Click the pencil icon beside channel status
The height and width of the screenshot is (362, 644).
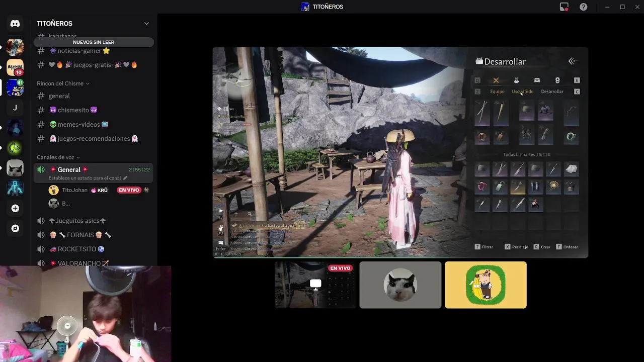coord(125,178)
